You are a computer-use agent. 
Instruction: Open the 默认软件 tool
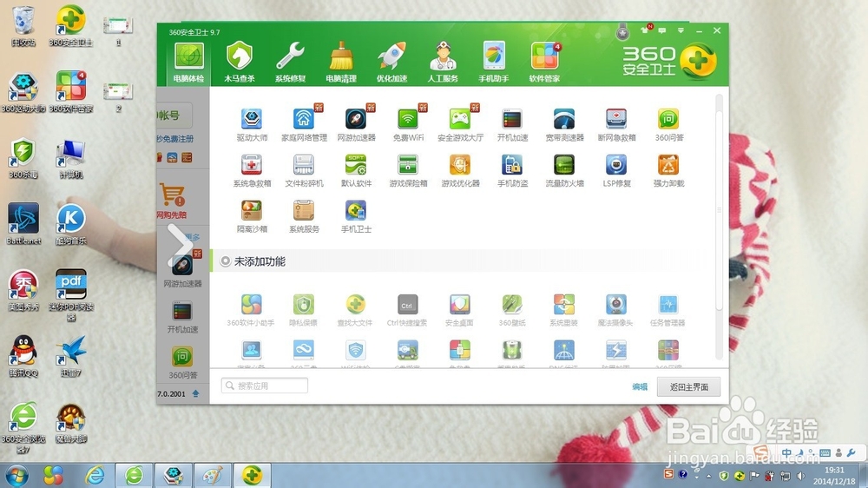click(356, 171)
